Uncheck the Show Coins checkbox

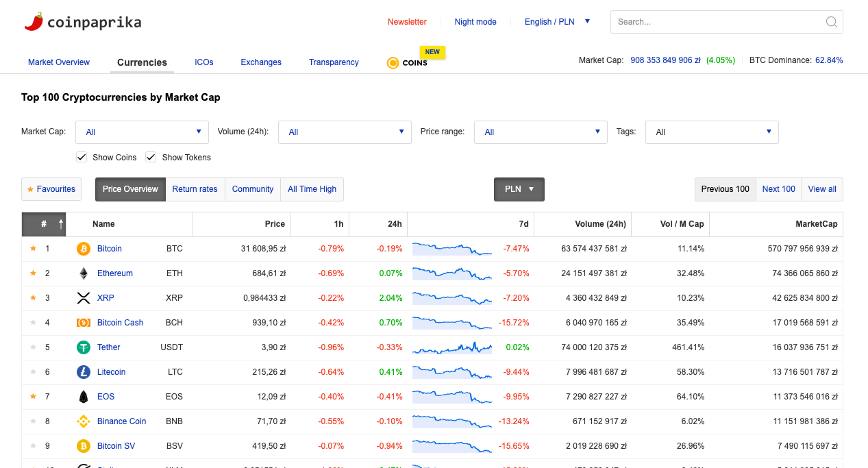pyautogui.click(x=82, y=157)
